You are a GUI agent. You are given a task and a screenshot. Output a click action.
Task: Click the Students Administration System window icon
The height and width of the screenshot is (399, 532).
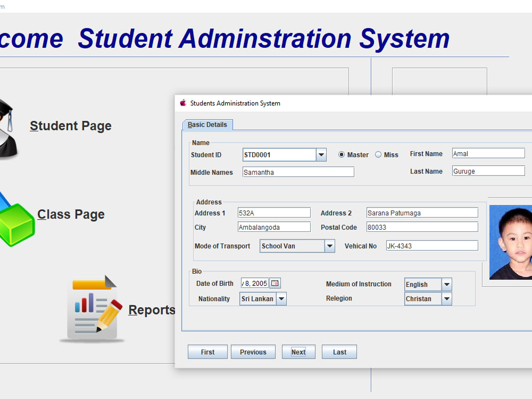pyautogui.click(x=183, y=103)
